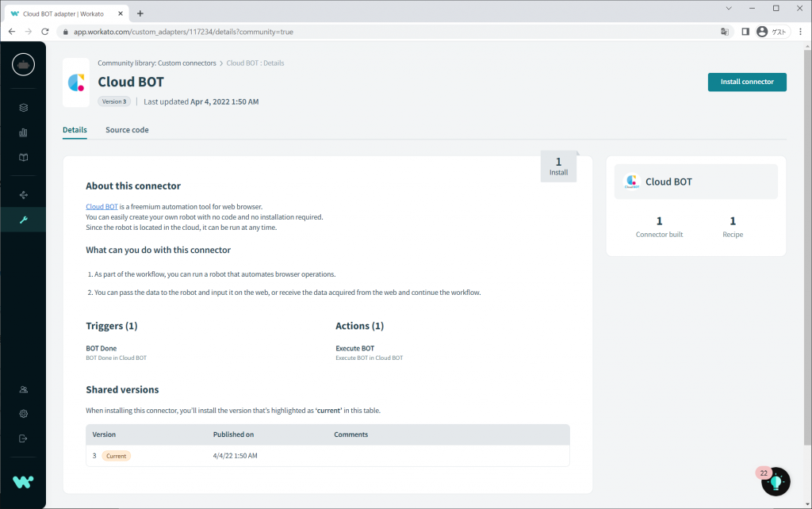Switch to the Details tab
This screenshot has width=812, height=509.
click(x=75, y=130)
